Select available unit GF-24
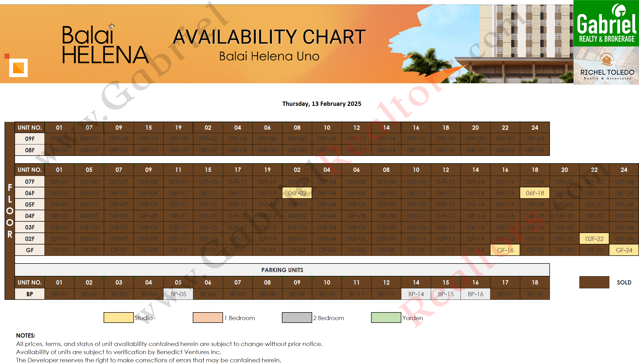This screenshot has height=364, width=639. (x=624, y=250)
